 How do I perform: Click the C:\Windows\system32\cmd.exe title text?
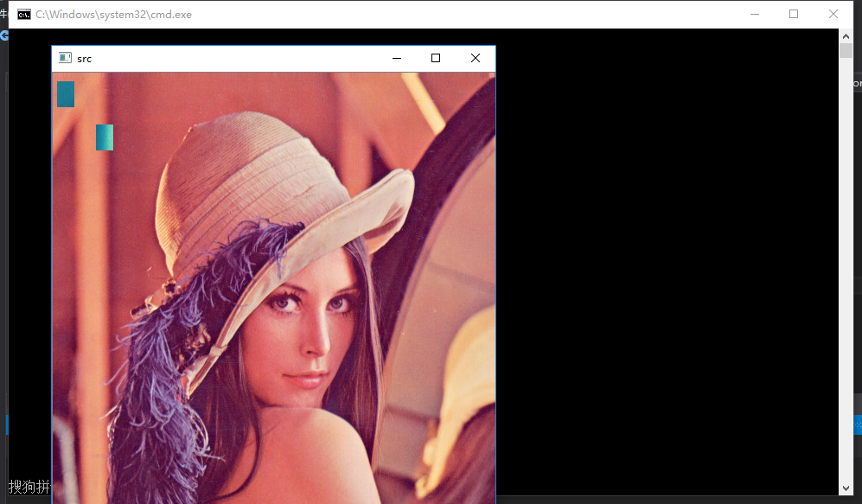(114, 15)
